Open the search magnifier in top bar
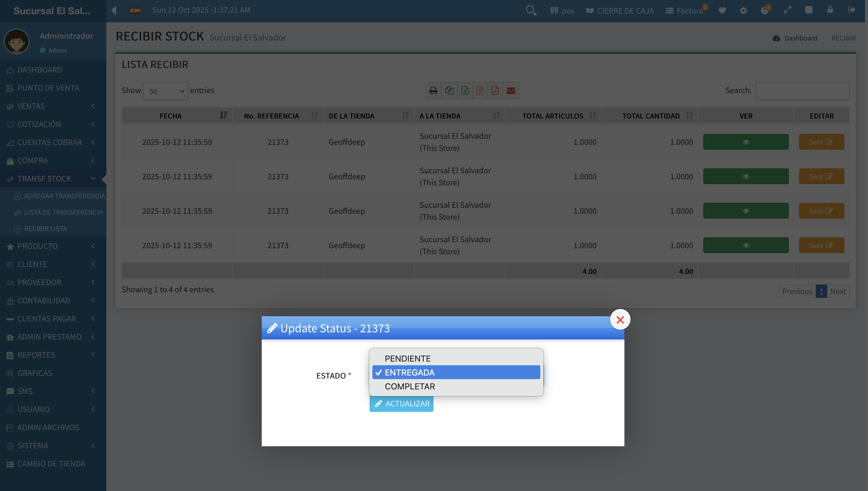 [531, 11]
